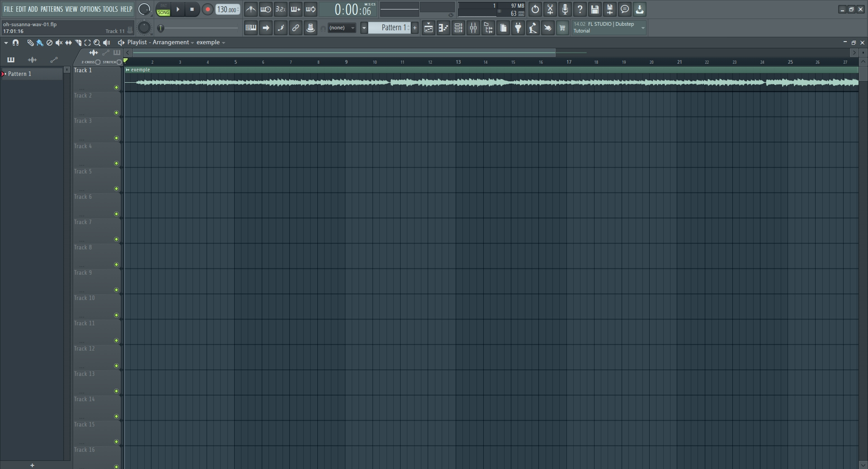This screenshot has width=868, height=469.
Task: Open audio editor scissors icon
Action: (550, 9)
